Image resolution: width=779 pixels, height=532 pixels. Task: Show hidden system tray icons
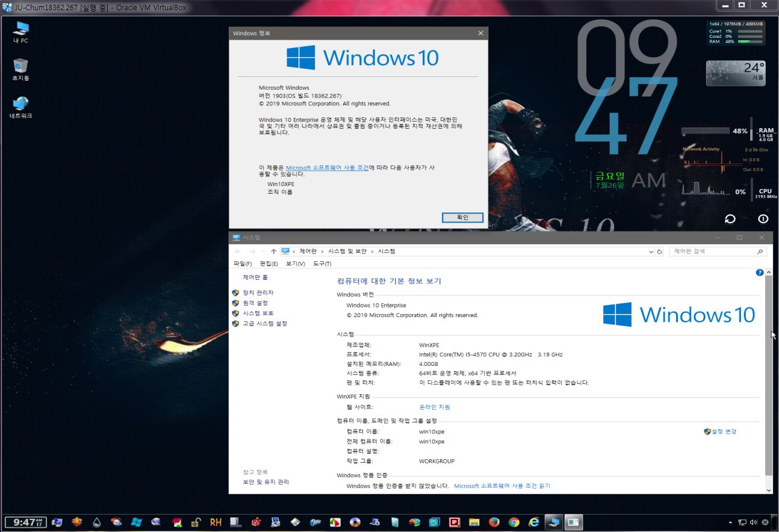731,522
